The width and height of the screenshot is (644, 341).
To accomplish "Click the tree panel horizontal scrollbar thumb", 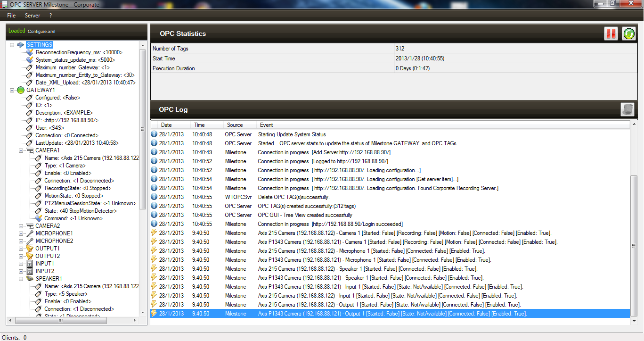I will click(x=61, y=320).
